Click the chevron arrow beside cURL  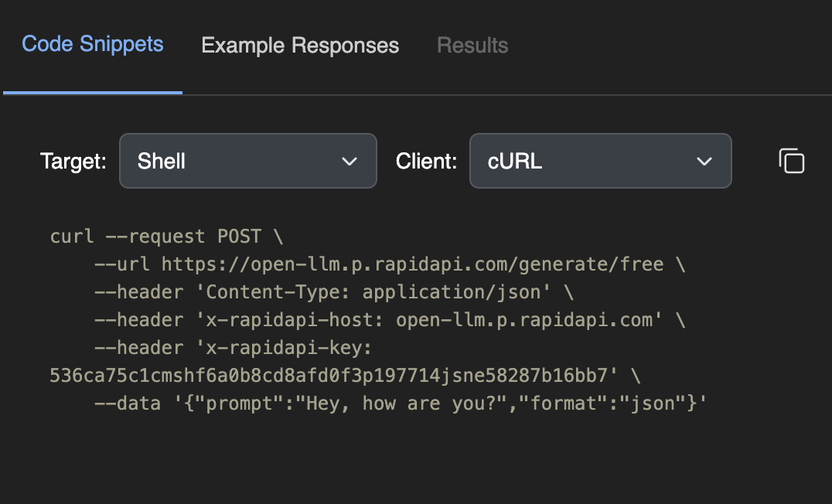pyautogui.click(x=704, y=162)
